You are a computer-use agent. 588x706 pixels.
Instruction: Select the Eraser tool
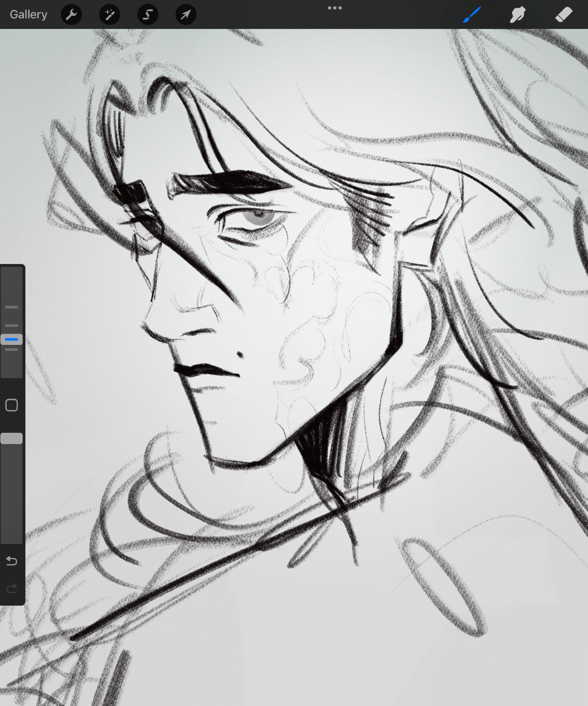tap(563, 14)
